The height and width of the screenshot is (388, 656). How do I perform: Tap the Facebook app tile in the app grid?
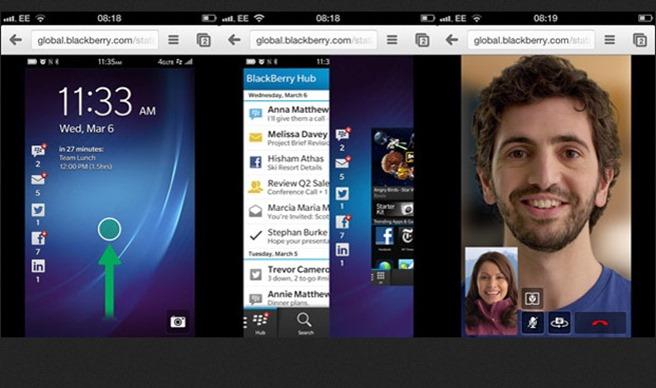384,236
